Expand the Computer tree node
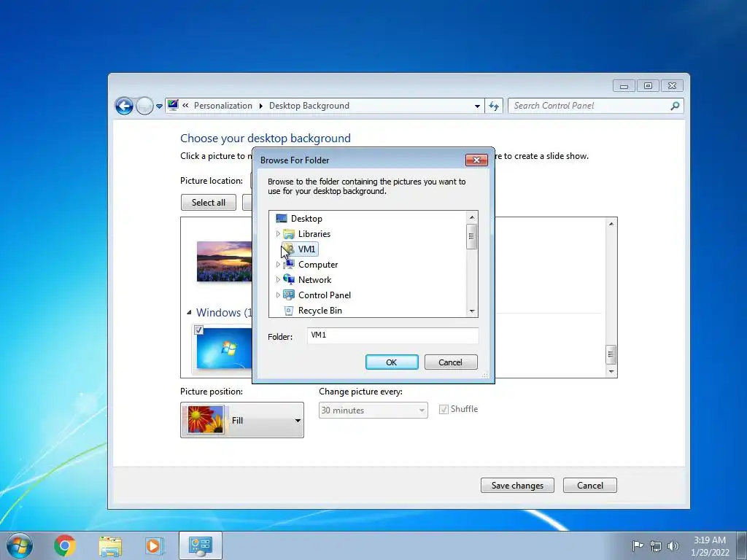This screenshot has height=560, width=747. (278, 264)
